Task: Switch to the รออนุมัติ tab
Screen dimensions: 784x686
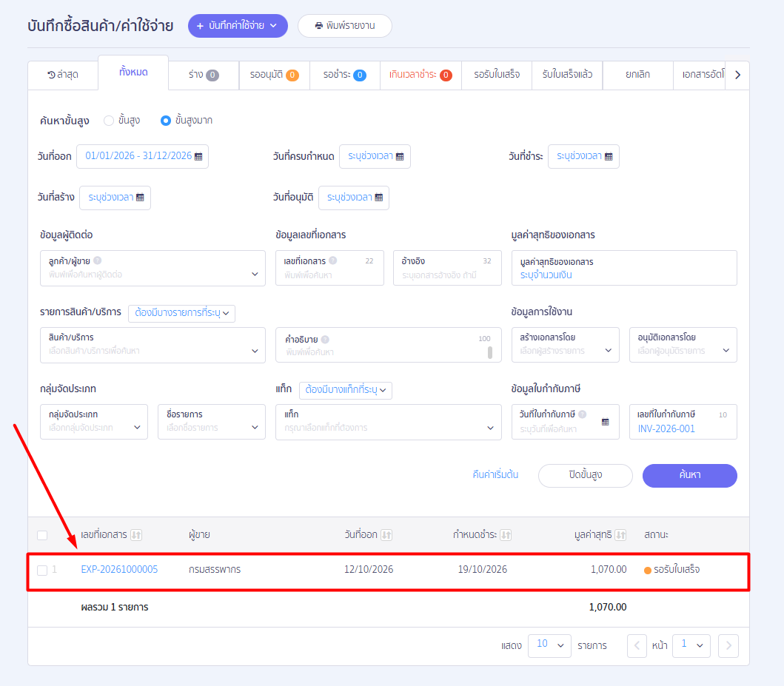Action: point(275,75)
